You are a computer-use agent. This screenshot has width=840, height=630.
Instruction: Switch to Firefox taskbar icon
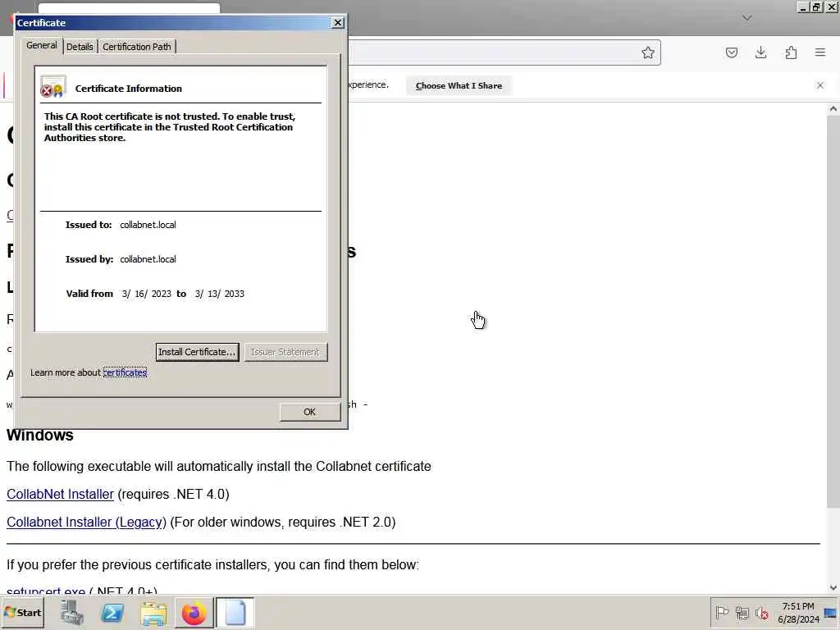point(194,612)
